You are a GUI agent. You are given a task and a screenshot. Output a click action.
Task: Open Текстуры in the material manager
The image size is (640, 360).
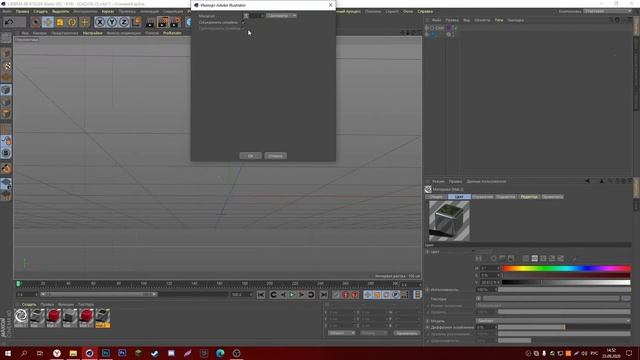coord(86,304)
